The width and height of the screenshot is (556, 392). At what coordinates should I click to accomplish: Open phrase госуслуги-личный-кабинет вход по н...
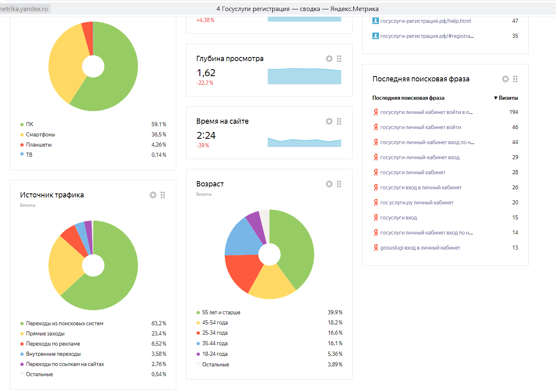point(427,142)
